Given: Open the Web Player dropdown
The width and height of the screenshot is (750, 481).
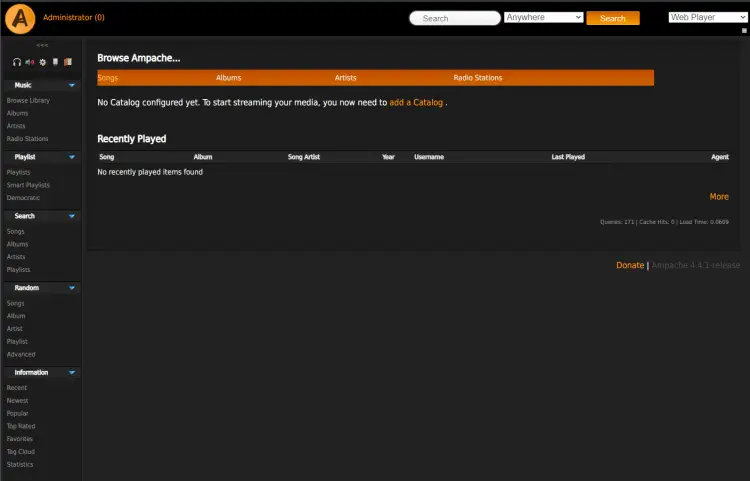Looking at the screenshot, I should point(707,17).
